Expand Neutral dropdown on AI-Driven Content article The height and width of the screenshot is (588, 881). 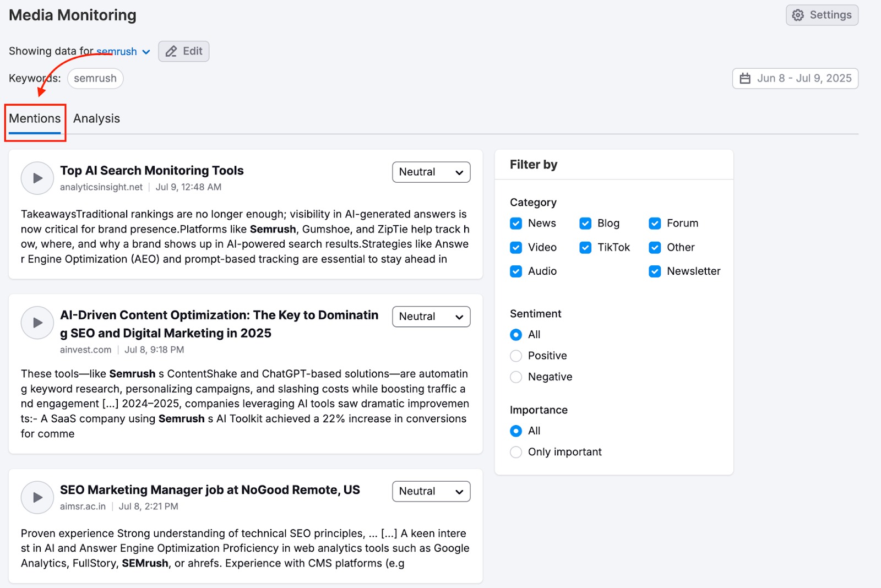pyautogui.click(x=431, y=317)
